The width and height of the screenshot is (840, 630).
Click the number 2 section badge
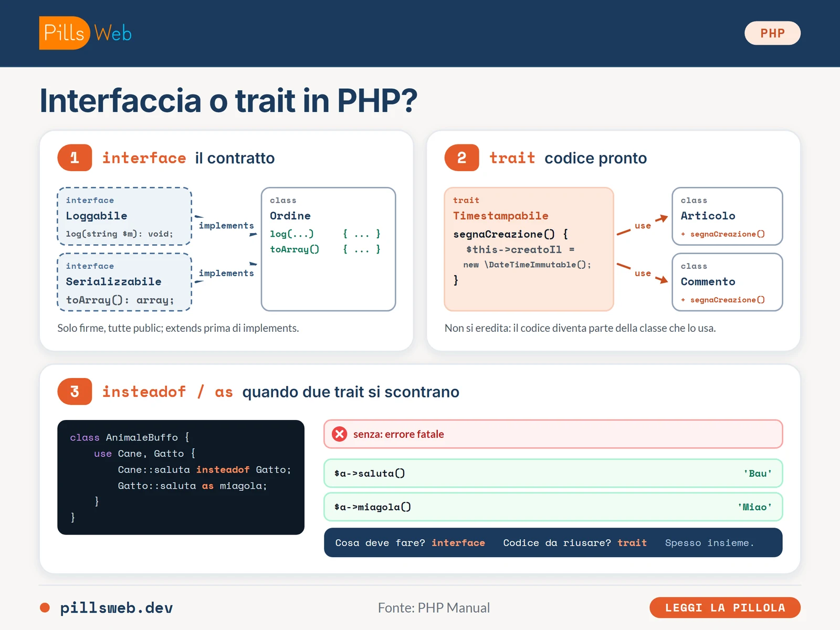(461, 157)
